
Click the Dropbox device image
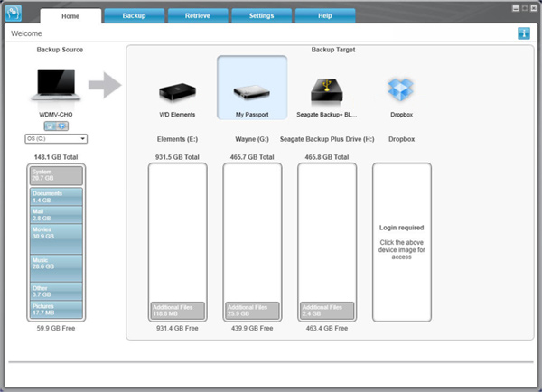point(400,89)
